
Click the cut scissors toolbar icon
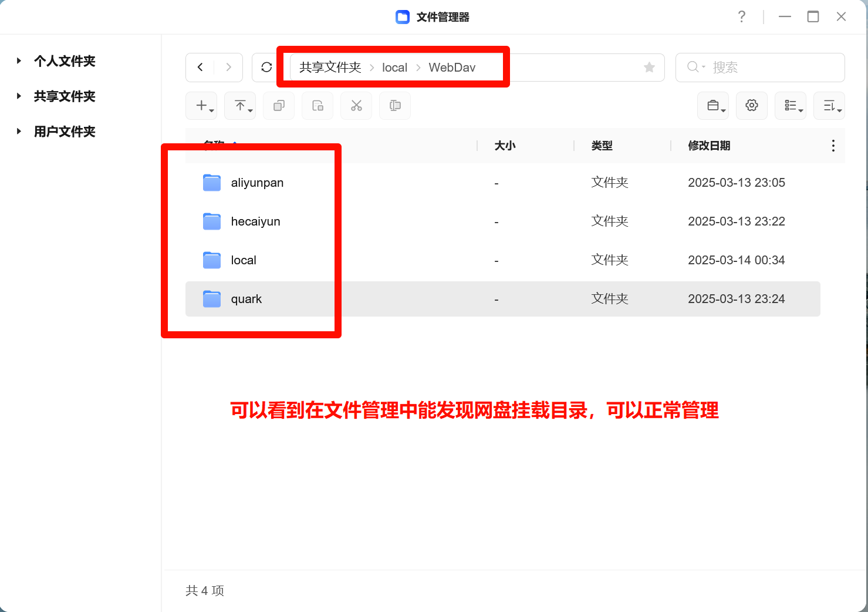pos(356,106)
